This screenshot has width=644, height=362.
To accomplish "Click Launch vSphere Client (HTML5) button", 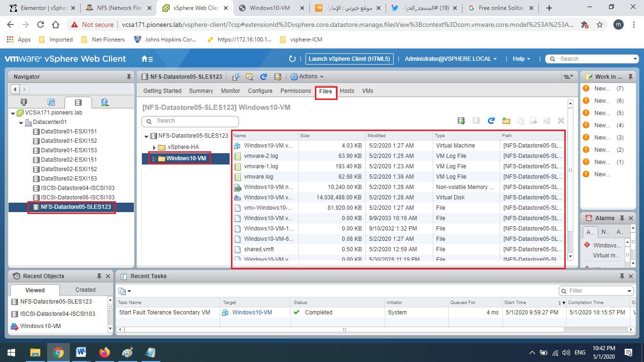I will 349,59.
